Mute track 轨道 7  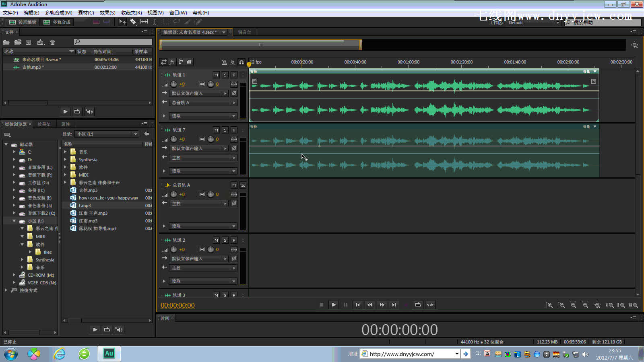coord(217,130)
